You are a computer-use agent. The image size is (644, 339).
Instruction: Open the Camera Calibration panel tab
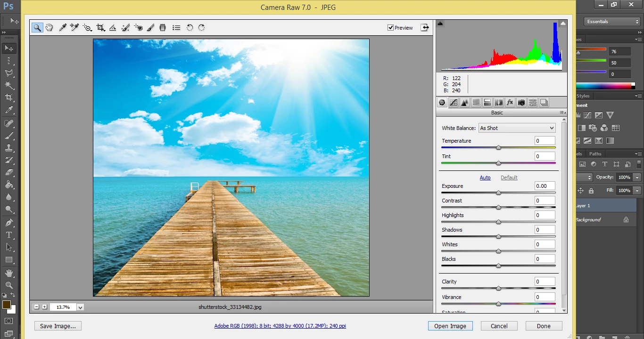point(521,103)
